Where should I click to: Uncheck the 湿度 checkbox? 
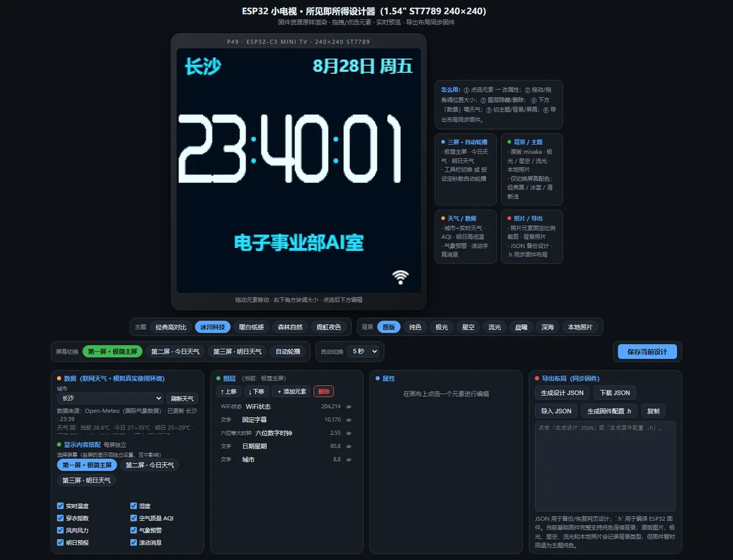click(x=134, y=506)
